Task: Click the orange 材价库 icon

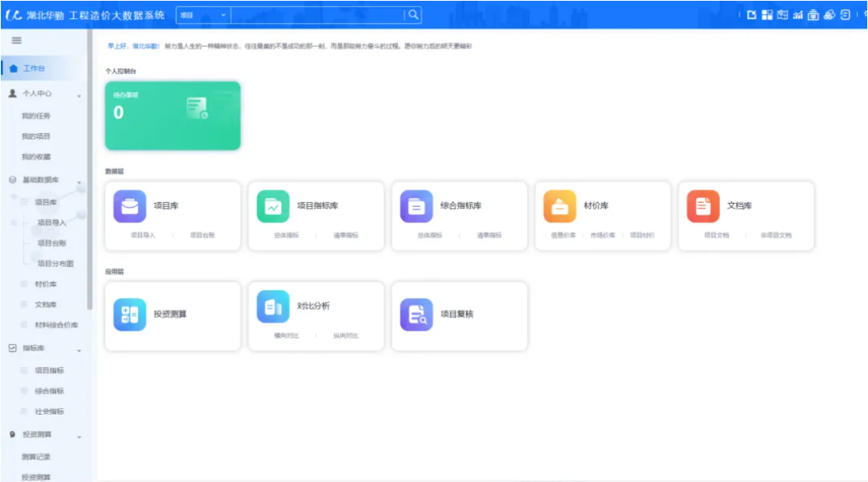Action: coord(560,206)
